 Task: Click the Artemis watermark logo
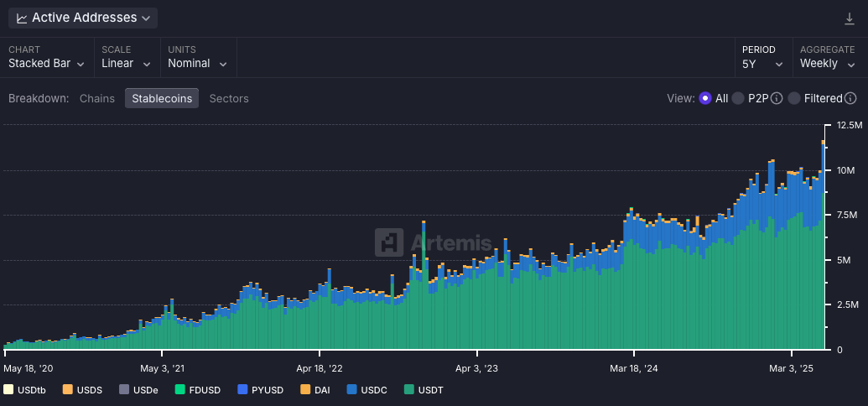pyautogui.click(x=387, y=242)
